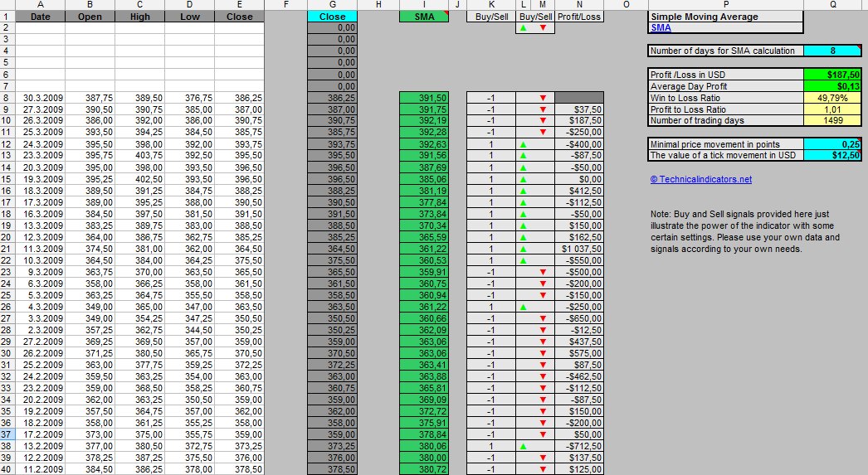
Task: Select row 1 header
Action: point(7,17)
